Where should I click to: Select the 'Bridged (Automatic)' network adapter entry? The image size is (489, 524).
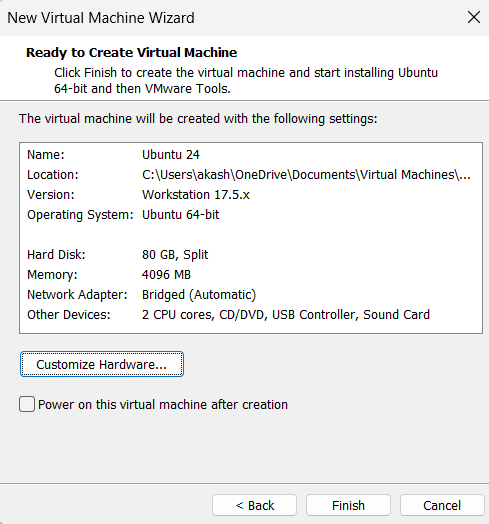click(x=199, y=295)
